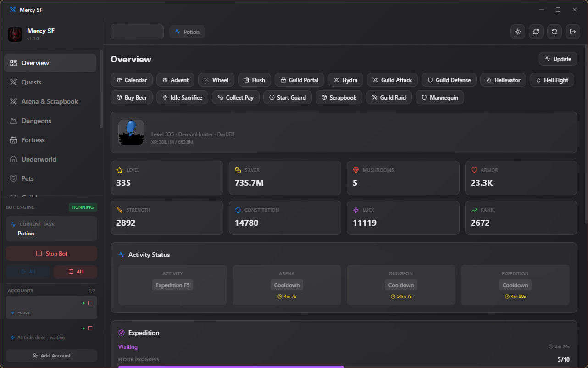Click the Dungeon 54m 7s timer

tap(401, 296)
